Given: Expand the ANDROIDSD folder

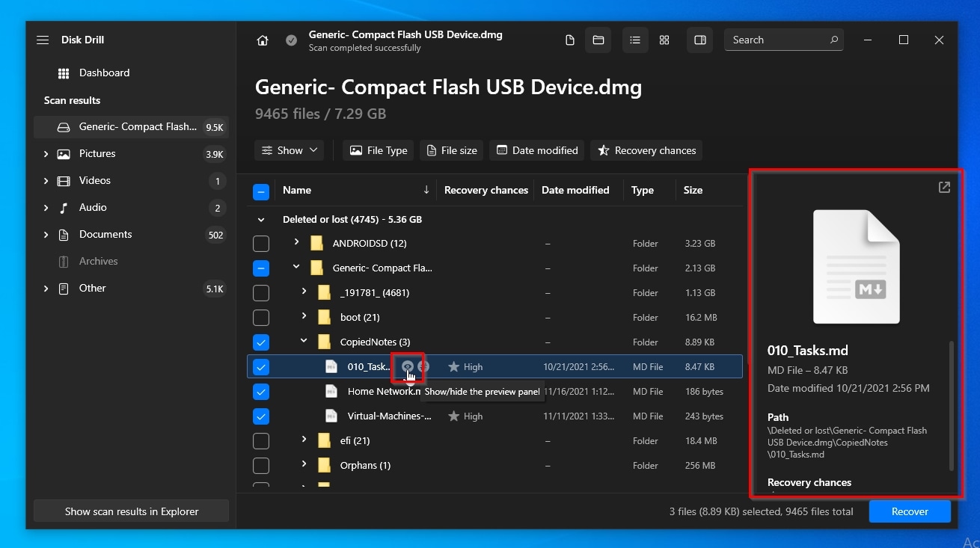Looking at the screenshot, I should (x=296, y=242).
